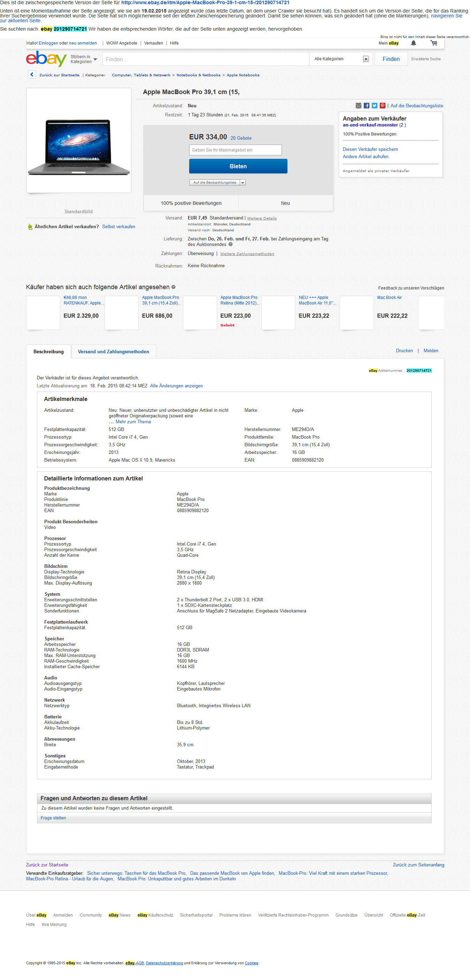Share listing on Twitter icon
This screenshot has width=470, height=980.
[x=375, y=106]
